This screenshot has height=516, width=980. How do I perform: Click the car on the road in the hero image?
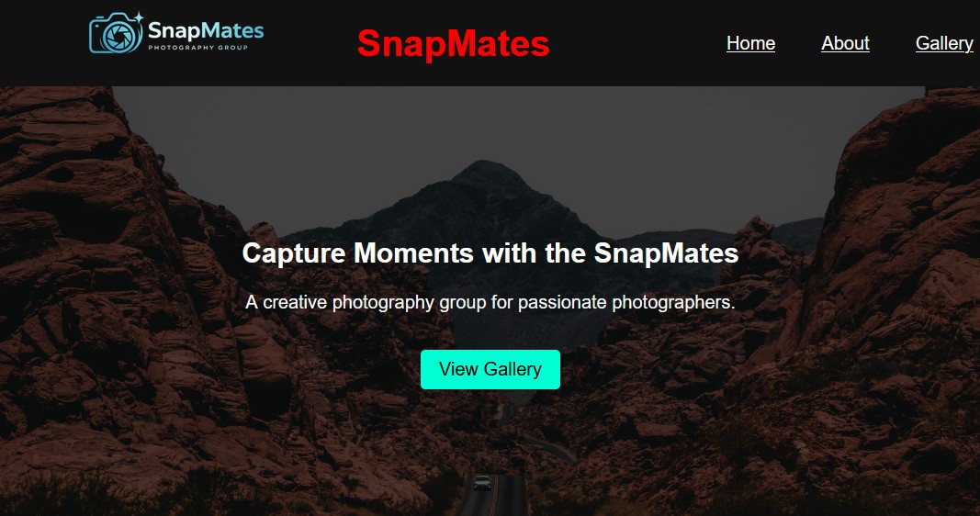click(482, 482)
